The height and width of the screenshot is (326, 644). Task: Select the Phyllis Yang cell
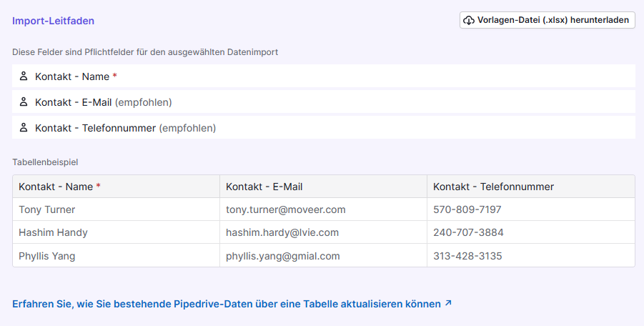coord(47,256)
